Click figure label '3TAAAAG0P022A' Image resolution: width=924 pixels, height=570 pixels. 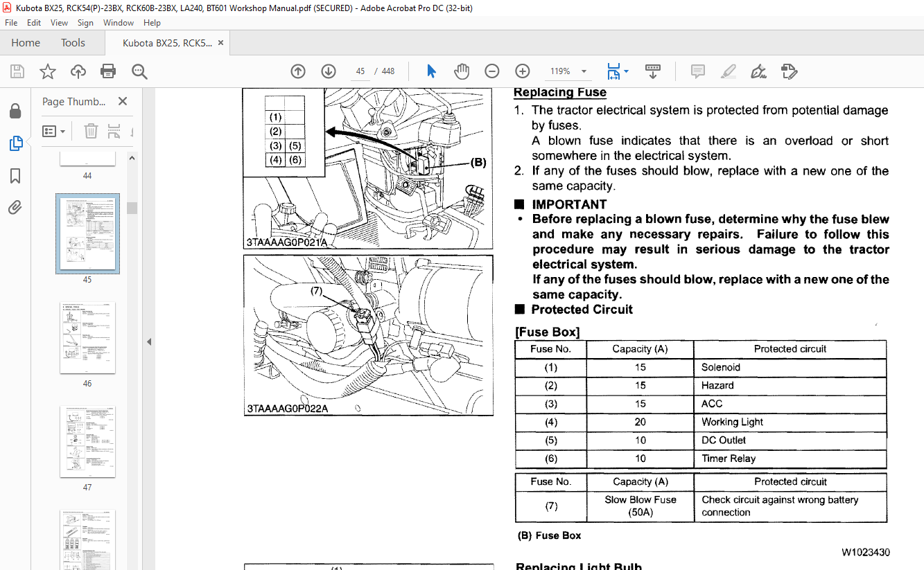[x=288, y=409]
